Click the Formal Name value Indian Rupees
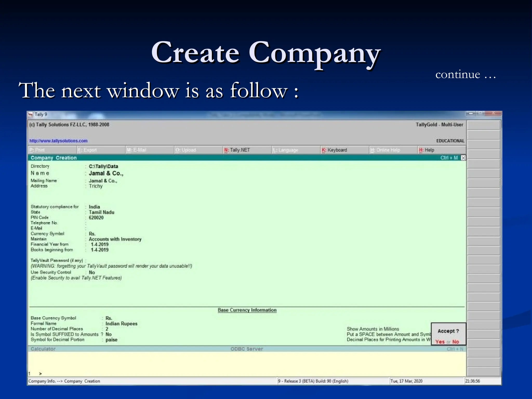This screenshot has height=399, width=532. 121,324
